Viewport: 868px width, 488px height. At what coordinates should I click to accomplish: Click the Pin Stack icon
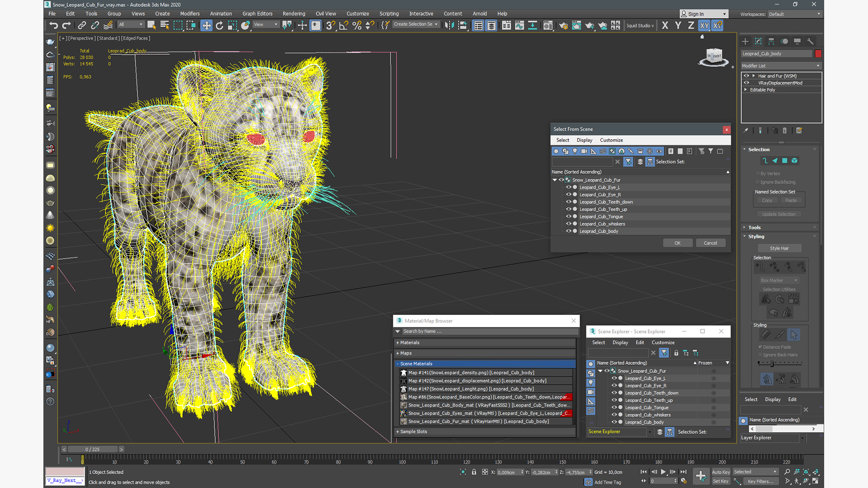click(x=746, y=131)
